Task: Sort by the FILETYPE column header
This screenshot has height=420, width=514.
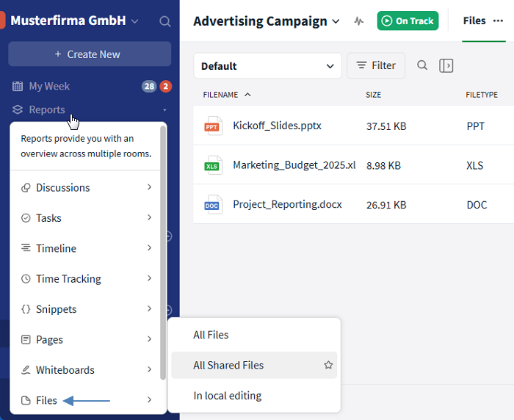Action: pos(482,95)
